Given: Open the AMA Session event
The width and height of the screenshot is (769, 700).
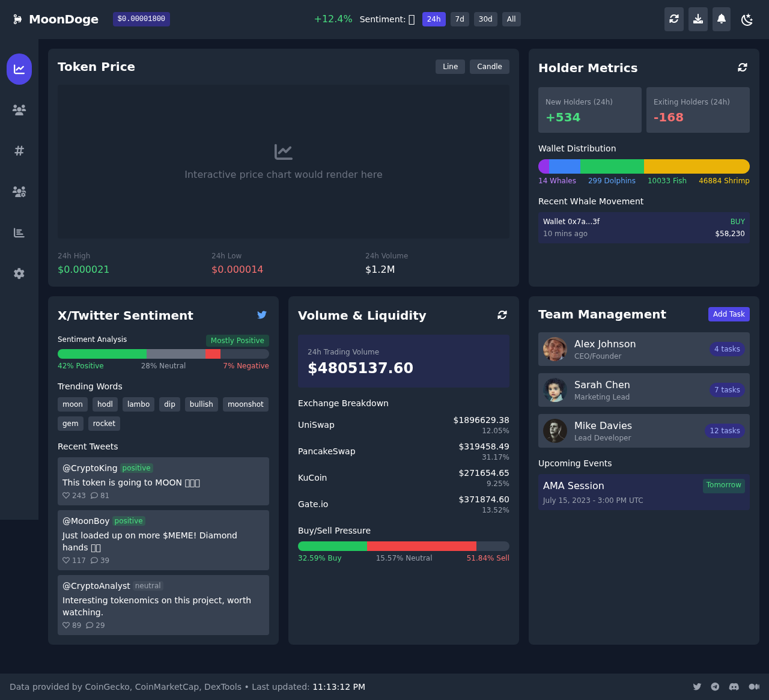Looking at the screenshot, I should [643, 492].
